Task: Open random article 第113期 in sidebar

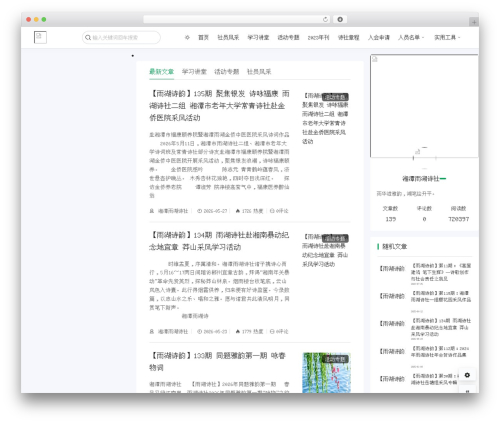Action: coord(441,272)
